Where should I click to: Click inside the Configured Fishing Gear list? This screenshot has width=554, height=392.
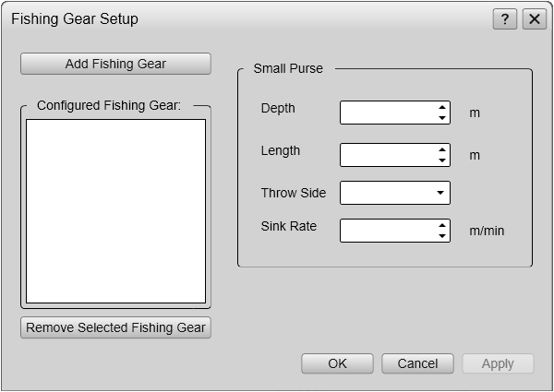116,211
